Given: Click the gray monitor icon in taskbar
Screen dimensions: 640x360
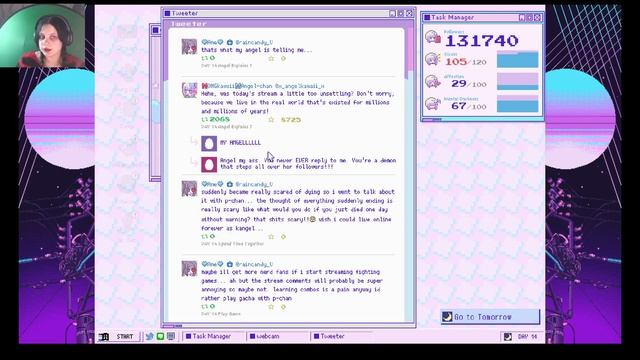Looking at the screenshot, I should [x=171, y=336].
